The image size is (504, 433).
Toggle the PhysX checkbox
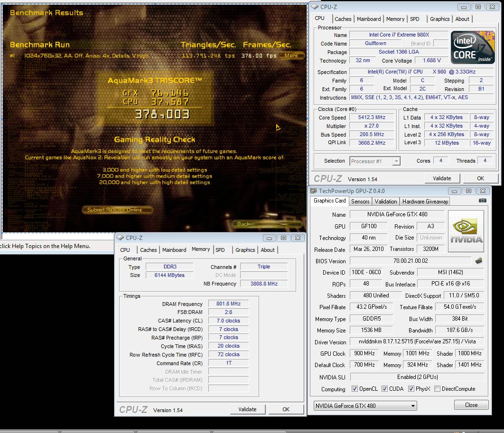(x=411, y=389)
